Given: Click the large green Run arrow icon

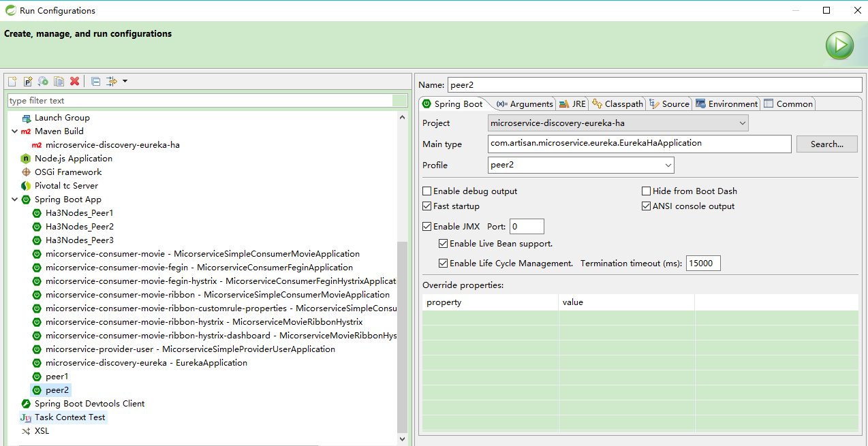Looking at the screenshot, I should point(839,46).
